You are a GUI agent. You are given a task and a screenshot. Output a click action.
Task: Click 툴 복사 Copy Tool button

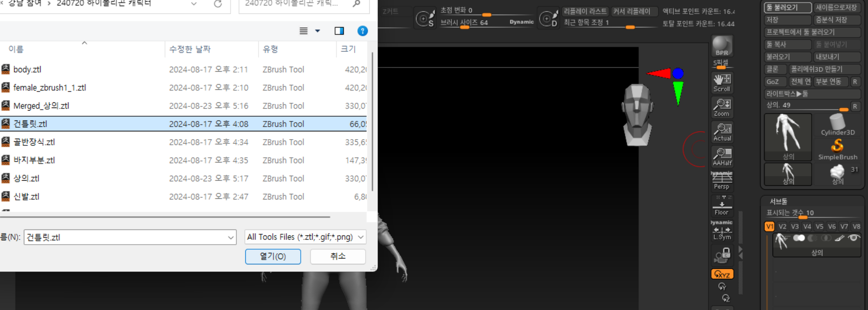[787, 45]
